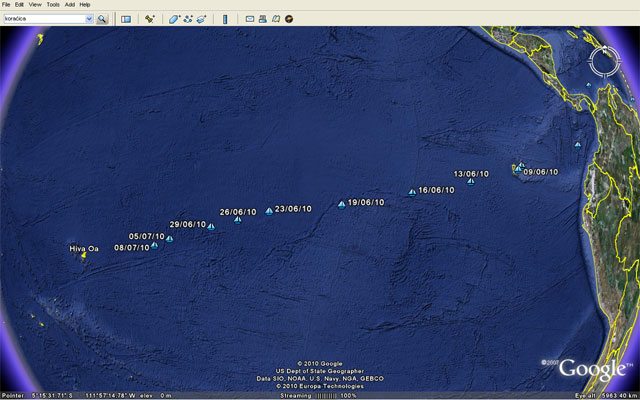Click the Hiva Oa label text
Viewport: 640px width, 400px height.
[x=84, y=249]
